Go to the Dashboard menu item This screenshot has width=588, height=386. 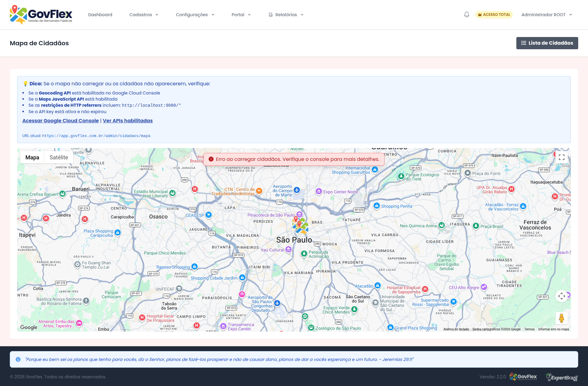pyautogui.click(x=100, y=15)
